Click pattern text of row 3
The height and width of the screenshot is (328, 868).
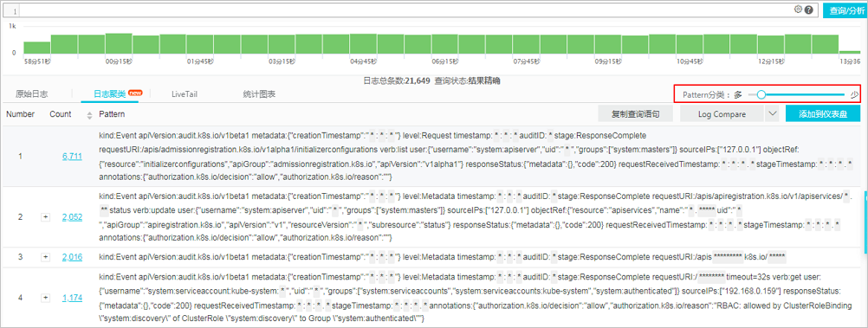[443, 257]
